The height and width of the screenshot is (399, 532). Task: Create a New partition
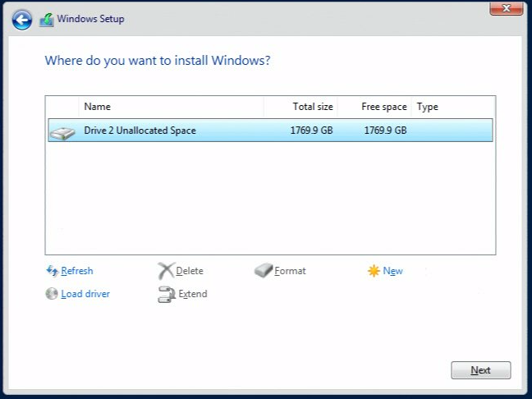(x=392, y=271)
